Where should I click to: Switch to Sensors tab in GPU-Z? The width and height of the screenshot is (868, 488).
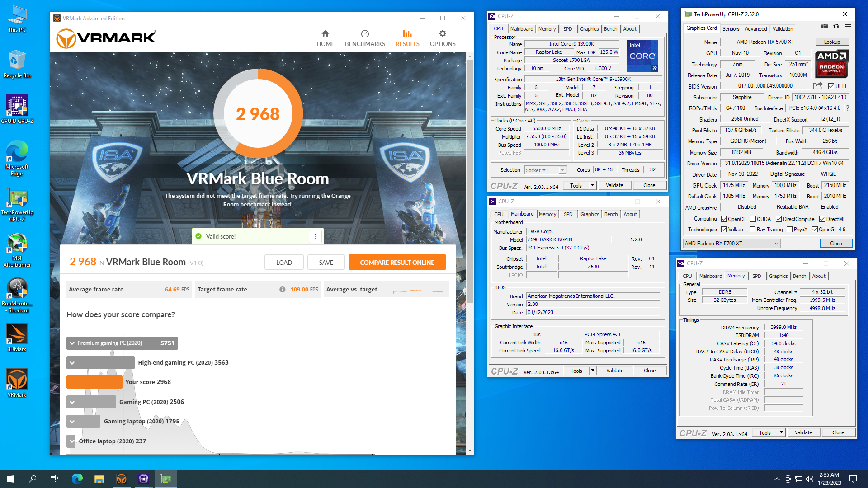point(731,29)
